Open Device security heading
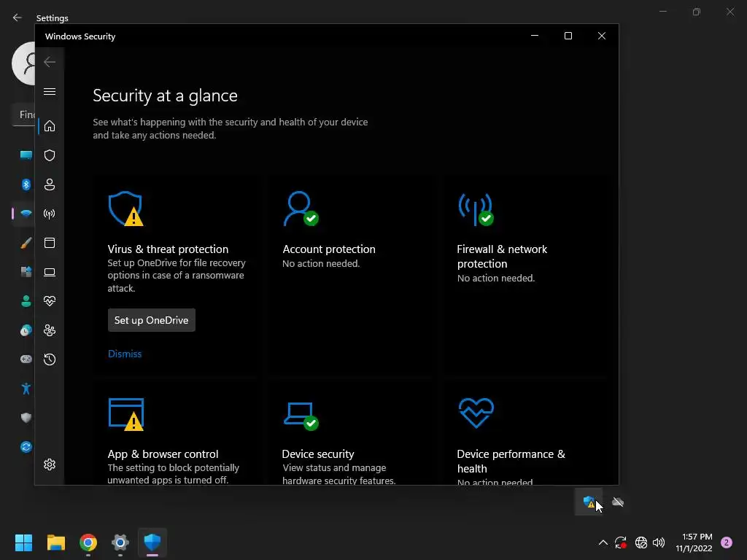Image resolution: width=747 pixels, height=560 pixels. pos(318,454)
